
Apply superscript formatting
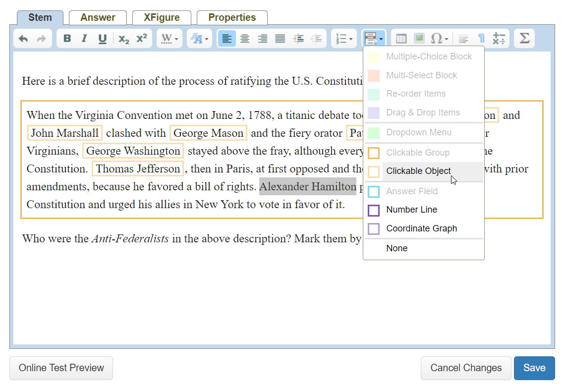(x=142, y=39)
